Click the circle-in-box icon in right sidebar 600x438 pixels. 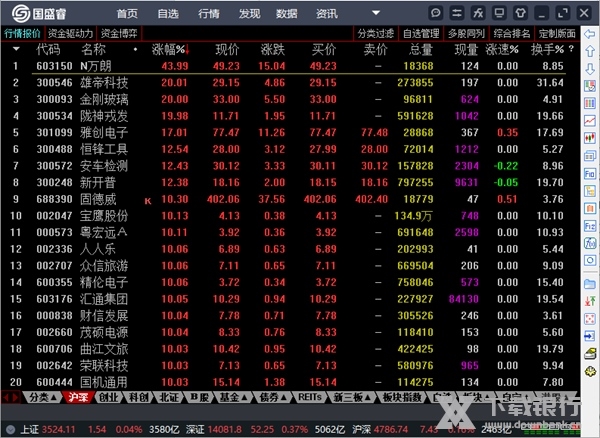click(590, 261)
